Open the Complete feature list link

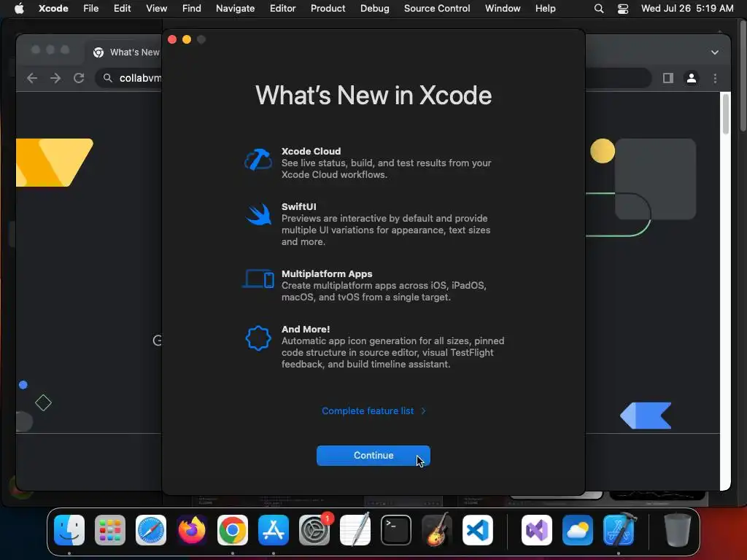pos(373,411)
